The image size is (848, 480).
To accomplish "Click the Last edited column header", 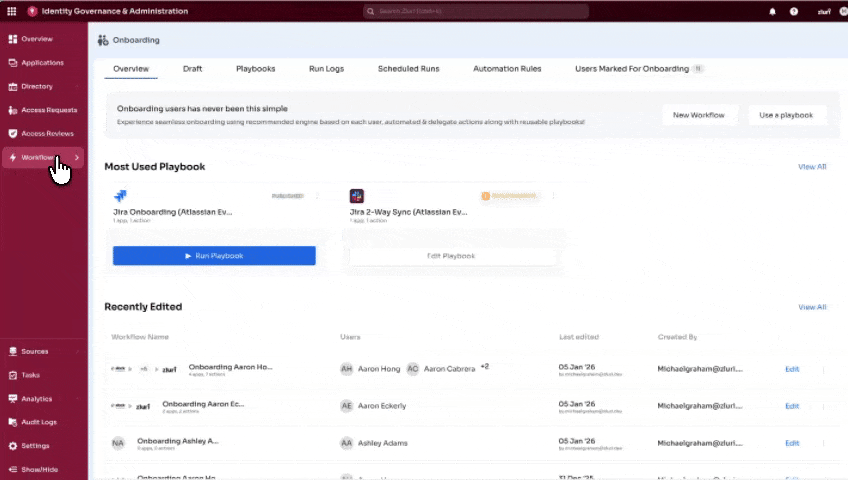I will click(x=579, y=337).
